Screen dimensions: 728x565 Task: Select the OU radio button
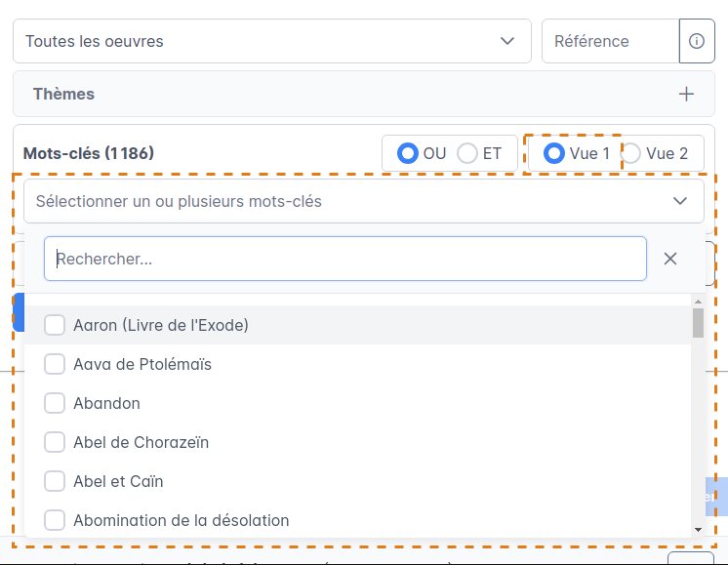click(407, 153)
